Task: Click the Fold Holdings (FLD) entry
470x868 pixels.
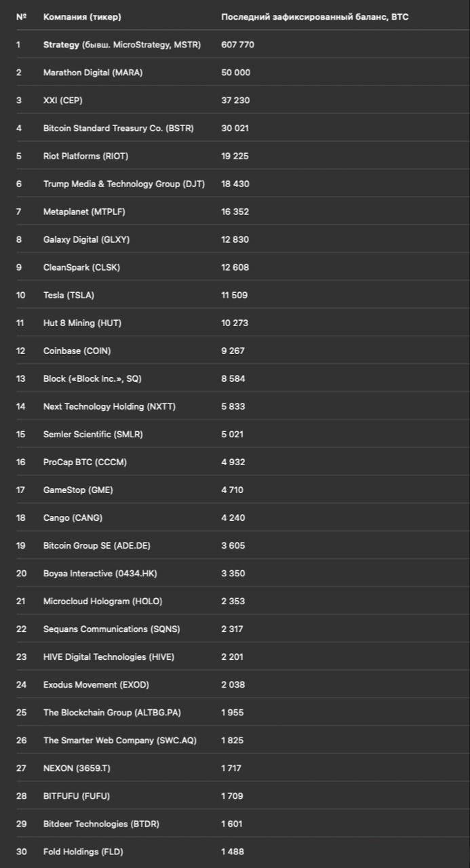Action: point(83,851)
